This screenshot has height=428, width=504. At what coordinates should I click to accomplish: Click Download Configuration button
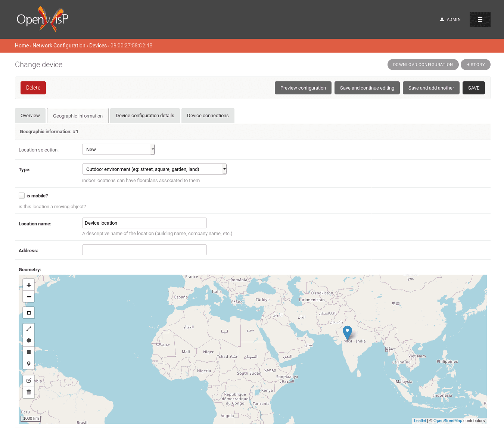tap(423, 65)
